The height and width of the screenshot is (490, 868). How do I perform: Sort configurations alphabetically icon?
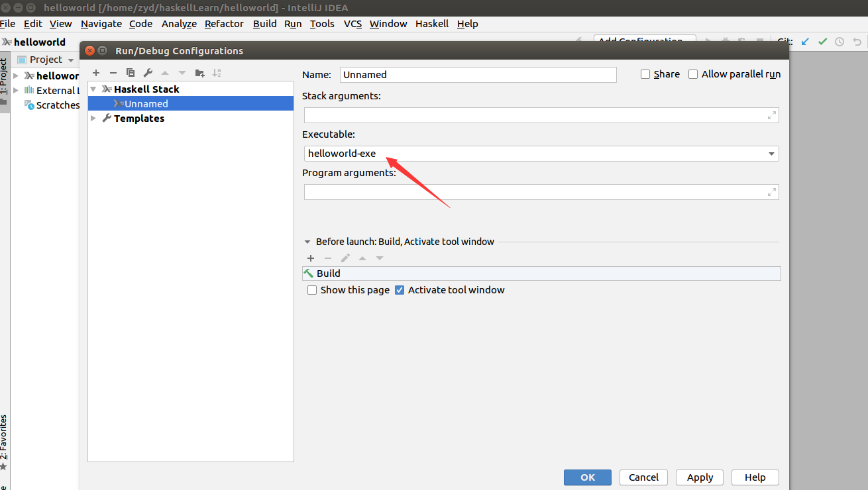[217, 73]
